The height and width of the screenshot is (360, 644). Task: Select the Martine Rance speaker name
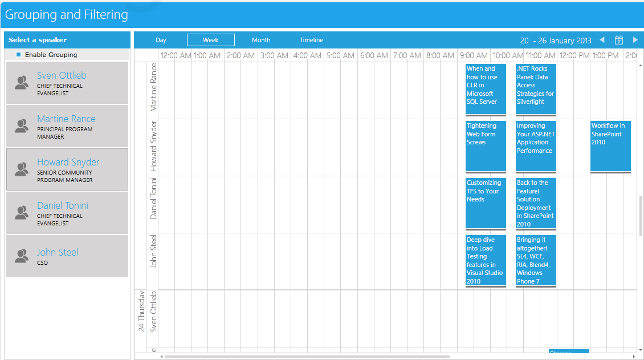[66, 119]
